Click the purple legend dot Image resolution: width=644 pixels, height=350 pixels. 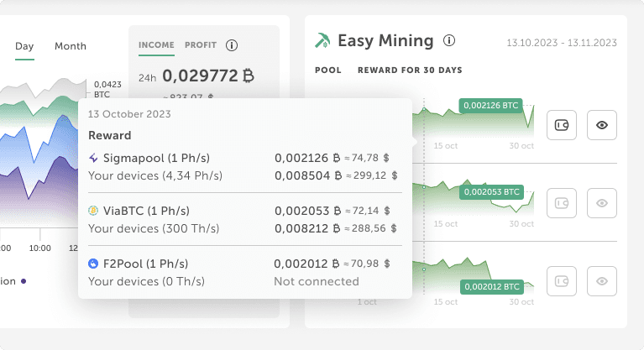(24, 281)
